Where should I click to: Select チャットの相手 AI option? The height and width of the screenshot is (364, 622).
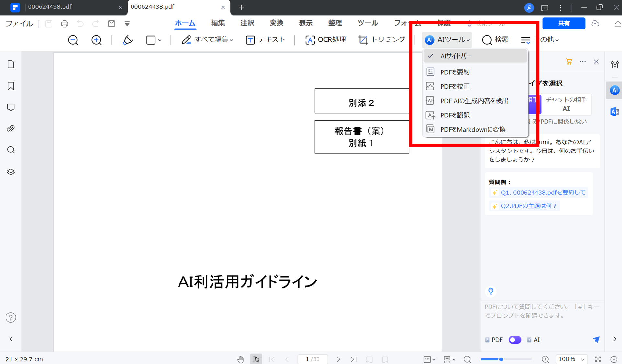566,104
